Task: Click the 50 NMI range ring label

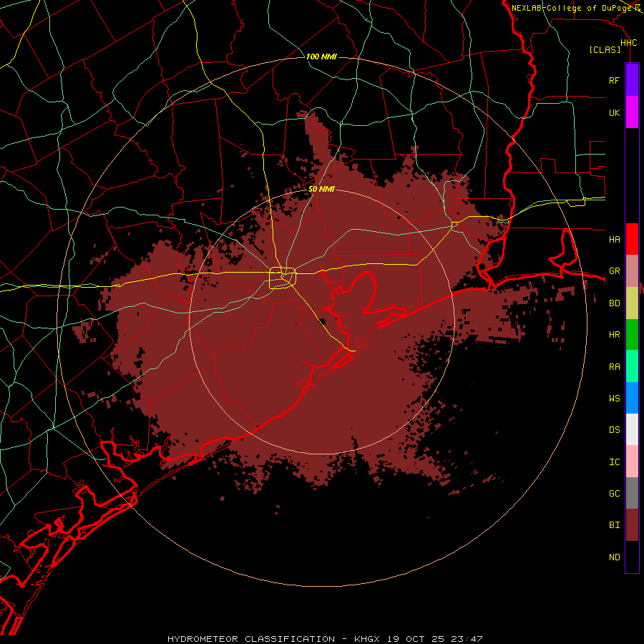Action: pyautogui.click(x=321, y=189)
